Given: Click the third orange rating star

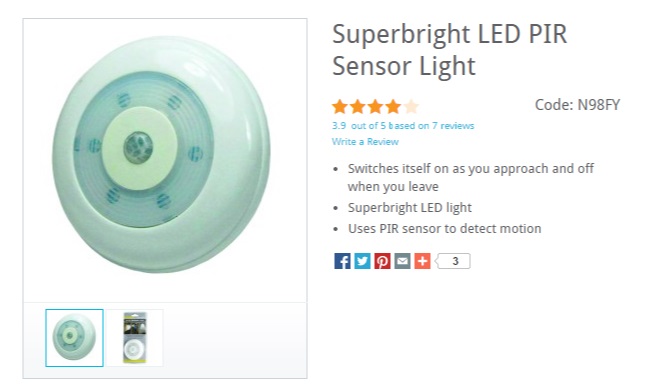Looking at the screenshot, I should [x=375, y=107].
